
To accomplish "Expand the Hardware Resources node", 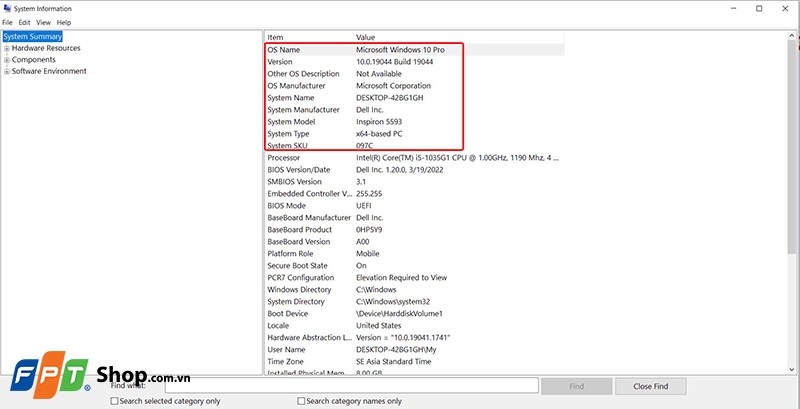I will tap(7, 48).
